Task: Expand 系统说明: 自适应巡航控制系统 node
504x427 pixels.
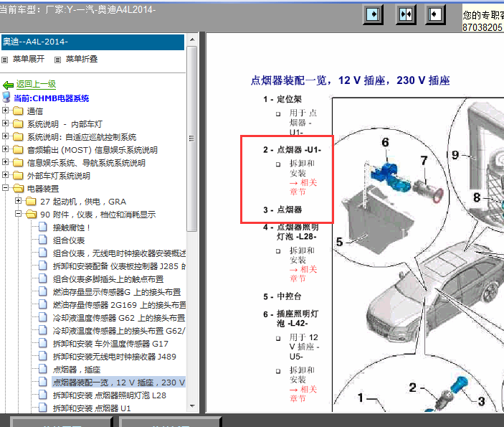Action: (5, 136)
